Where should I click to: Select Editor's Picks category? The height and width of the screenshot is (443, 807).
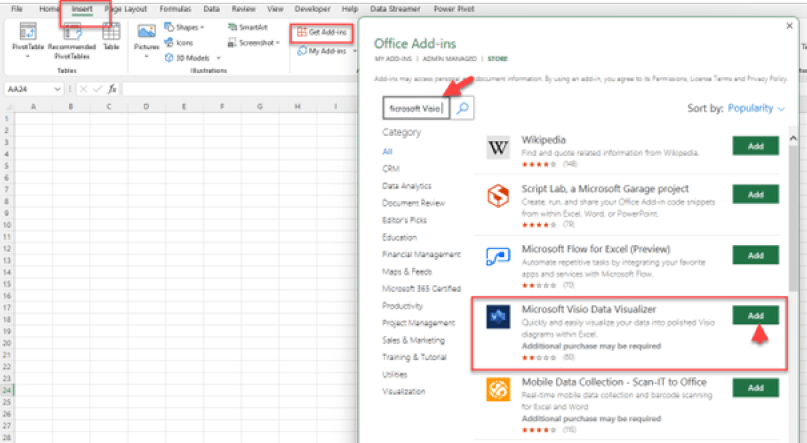404,220
